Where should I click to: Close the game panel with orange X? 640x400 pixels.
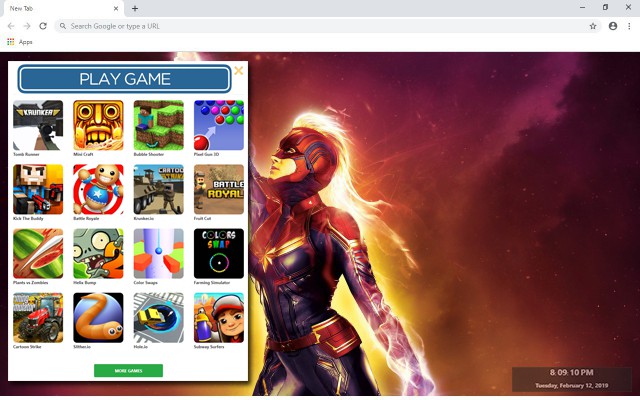point(239,71)
